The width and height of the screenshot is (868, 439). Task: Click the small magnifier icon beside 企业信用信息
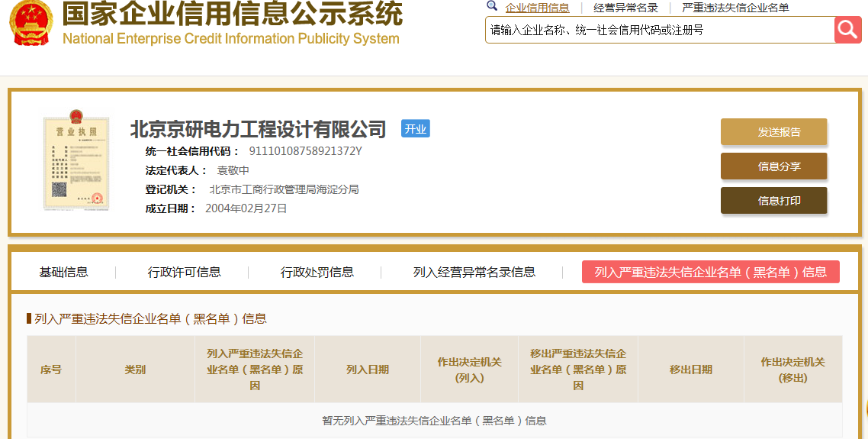click(491, 6)
